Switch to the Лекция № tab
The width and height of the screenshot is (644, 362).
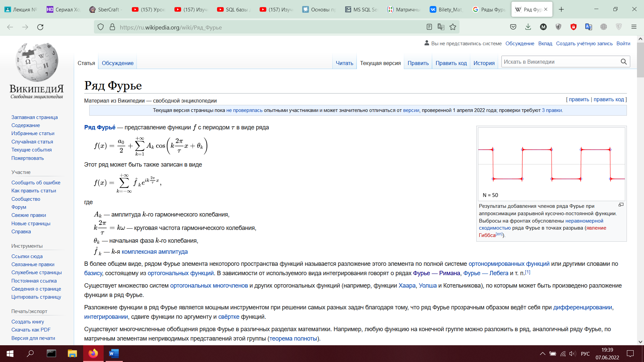coord(21,9)
